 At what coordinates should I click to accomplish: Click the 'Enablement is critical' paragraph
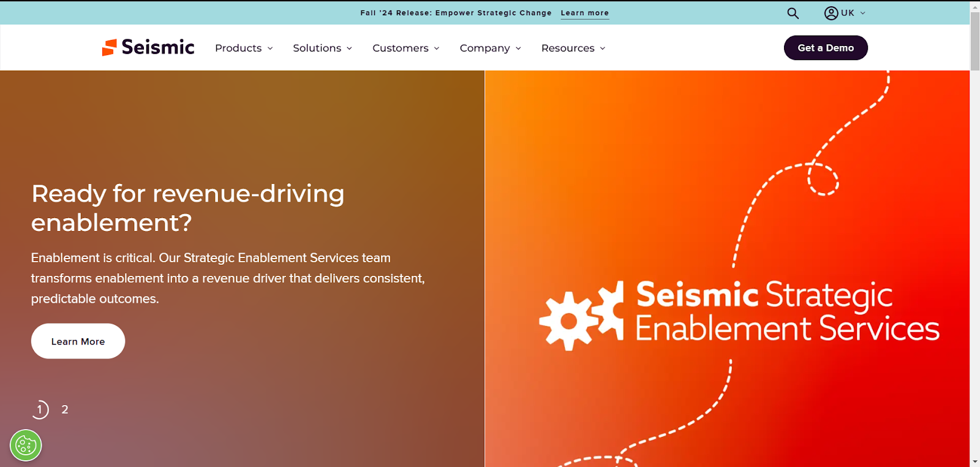click(x=228, y=278)
